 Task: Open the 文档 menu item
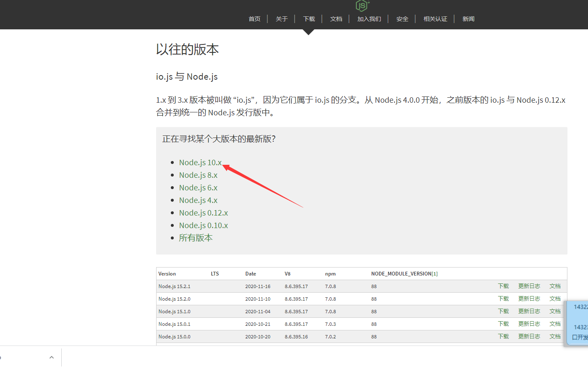pyautogui.click(x=336, y=18)
